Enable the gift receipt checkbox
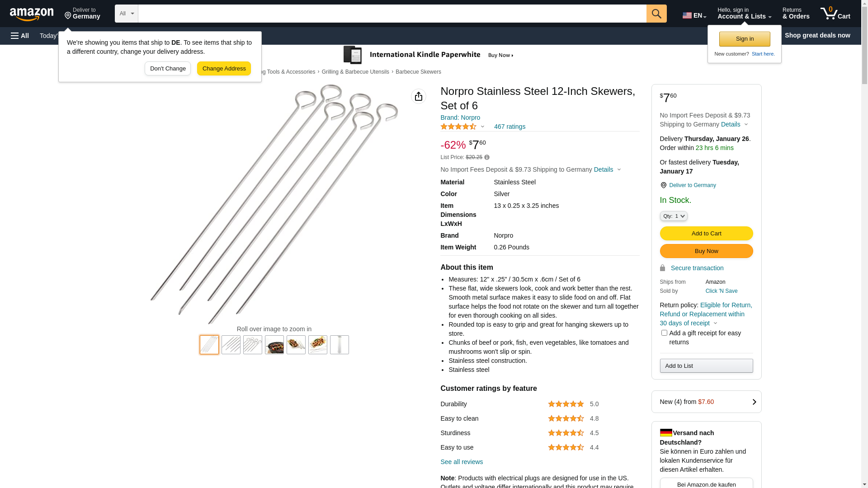The height and width of the screenshot is (488, 868). (x=664, y=333)
